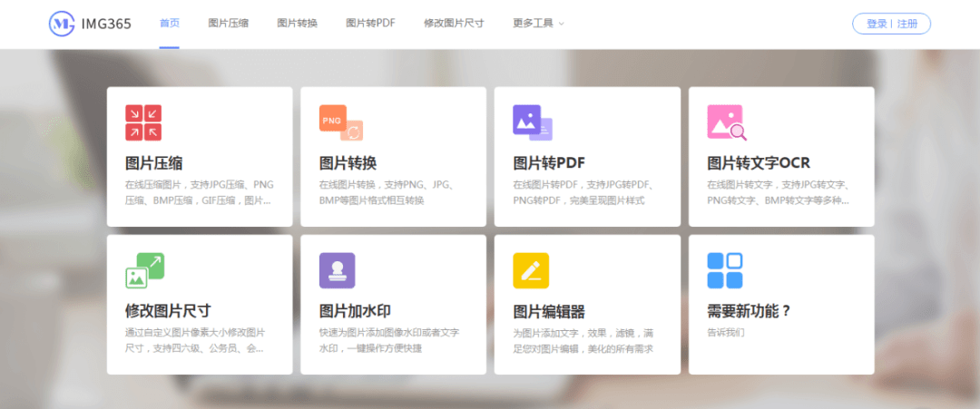Click the orange PNG conversion icon
Image resolution: width=980 pixels, height=409 pixels.
pyautogui.click(x=340, y=122)
